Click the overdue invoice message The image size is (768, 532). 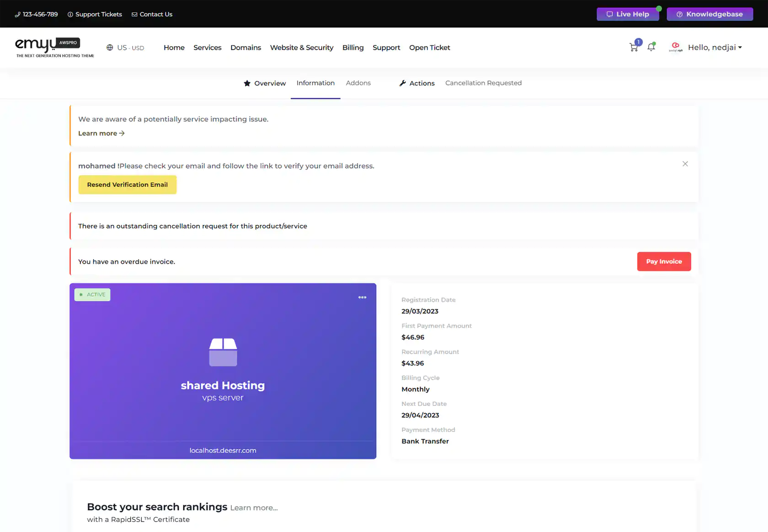(127, 262)
